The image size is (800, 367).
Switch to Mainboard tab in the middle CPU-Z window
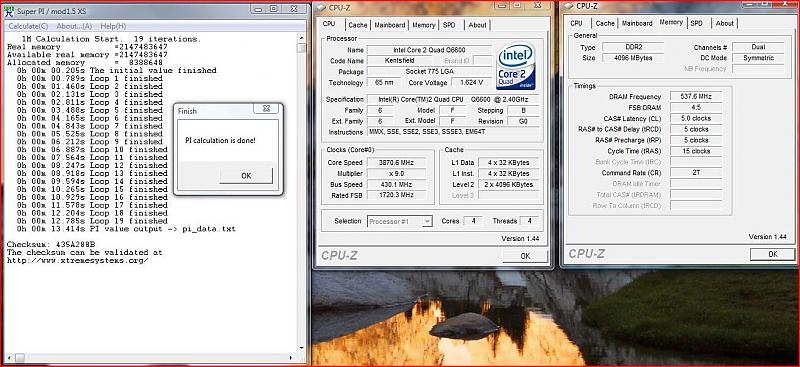tap(389, 25)
